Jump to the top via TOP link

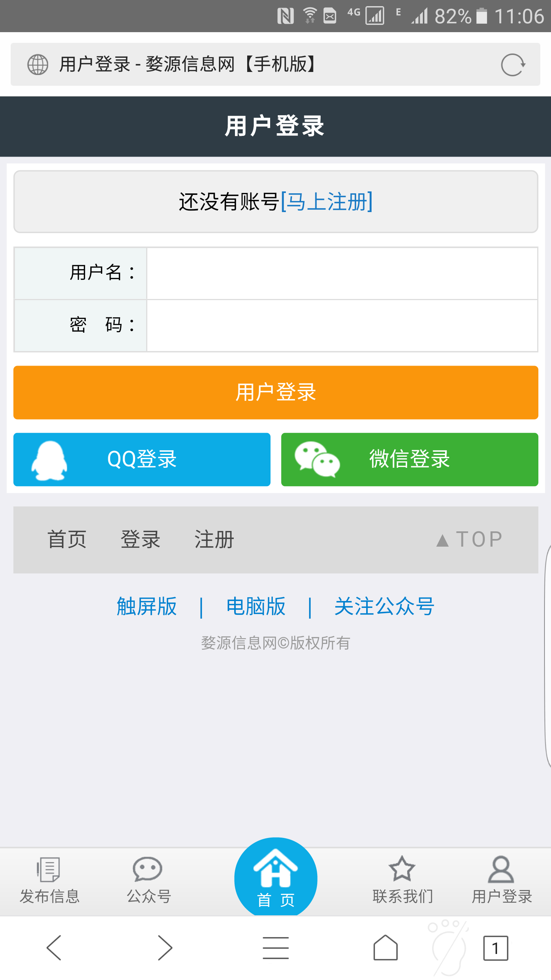point(470,540)
